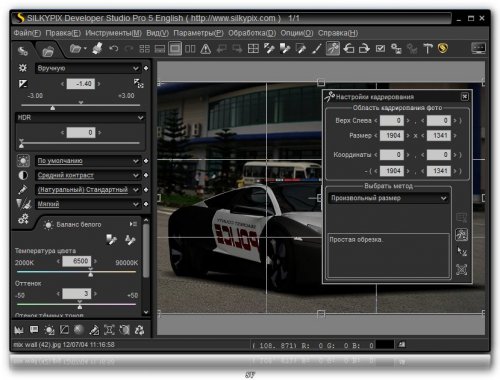Click the color temperature 6500 field

pyautogui.click(x=77, y=261)
